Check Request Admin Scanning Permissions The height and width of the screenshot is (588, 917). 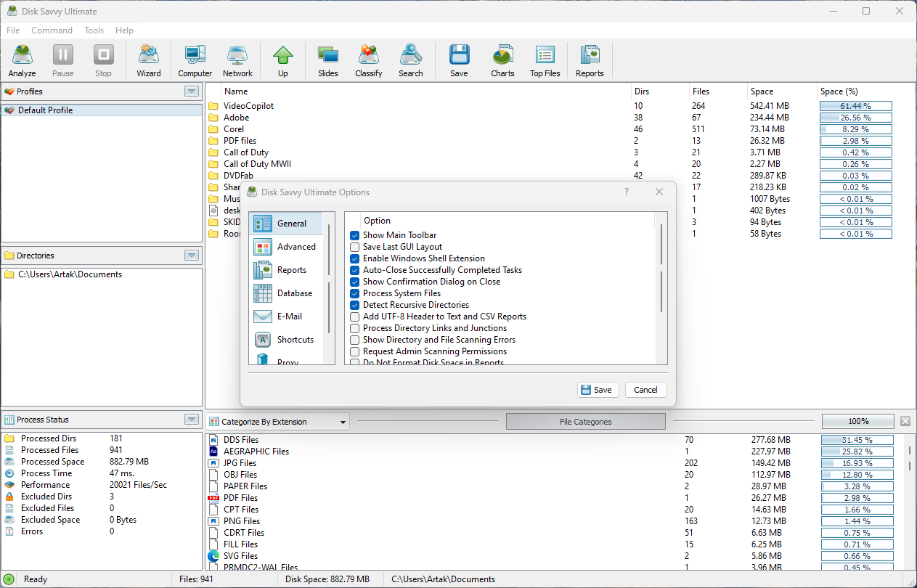click(x=355, y=351)
